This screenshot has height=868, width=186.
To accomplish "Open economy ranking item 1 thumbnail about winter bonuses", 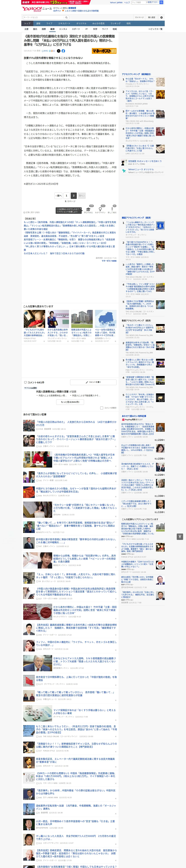I will click(x=160, y=82).
